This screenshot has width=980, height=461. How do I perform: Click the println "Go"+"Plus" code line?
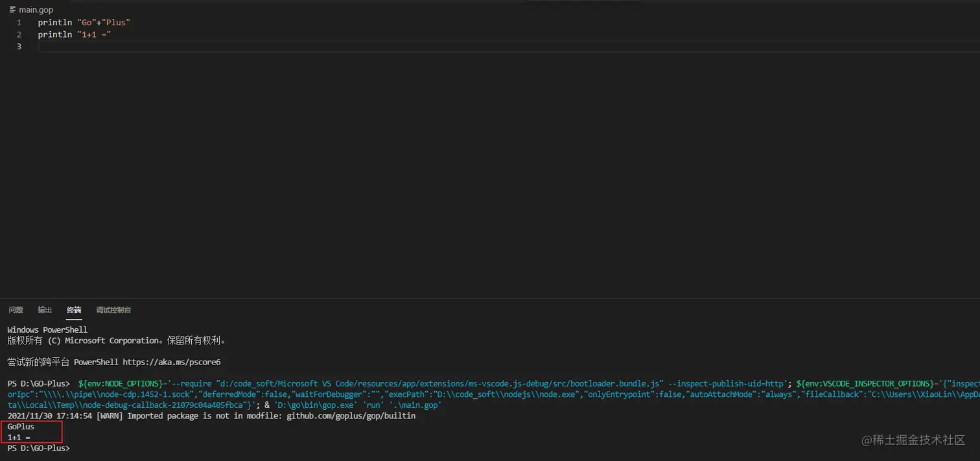[x=84, y=22]
